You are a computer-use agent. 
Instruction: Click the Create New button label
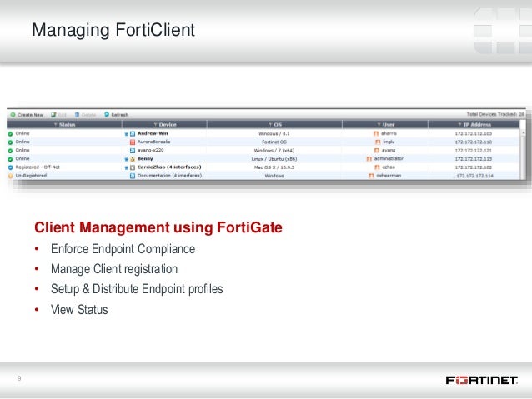(30, 115)
